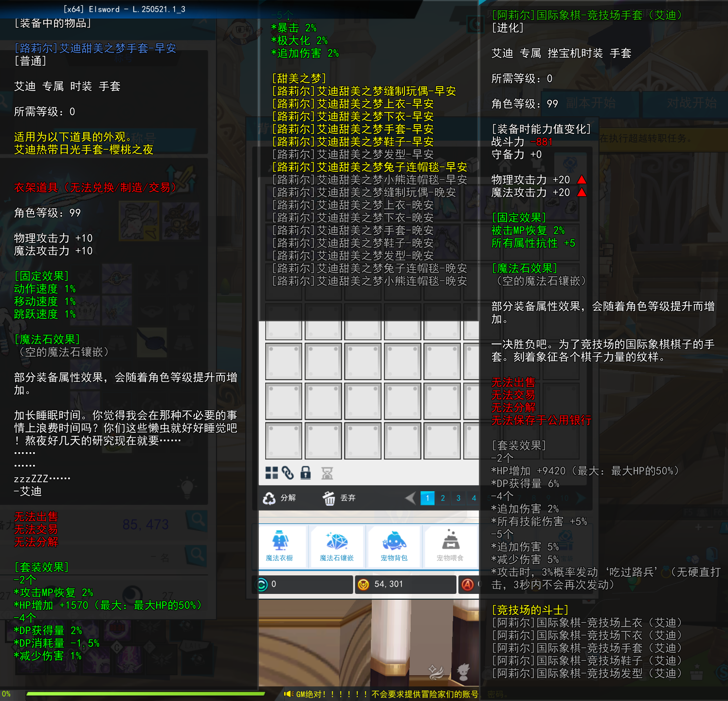The height and width of the screenshot is (701, 728).
Task: Click the dimmed 85,473 value
Action: (x=146, y=524)
